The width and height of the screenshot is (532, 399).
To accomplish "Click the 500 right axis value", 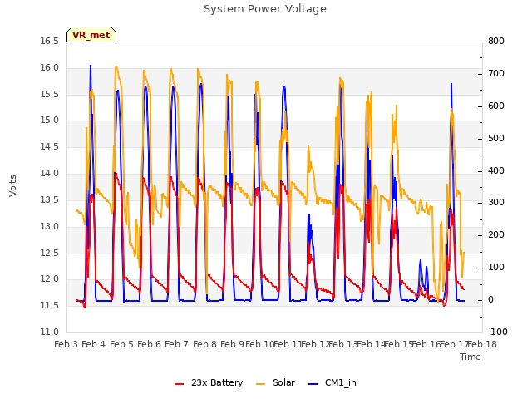I will point(496,139).
